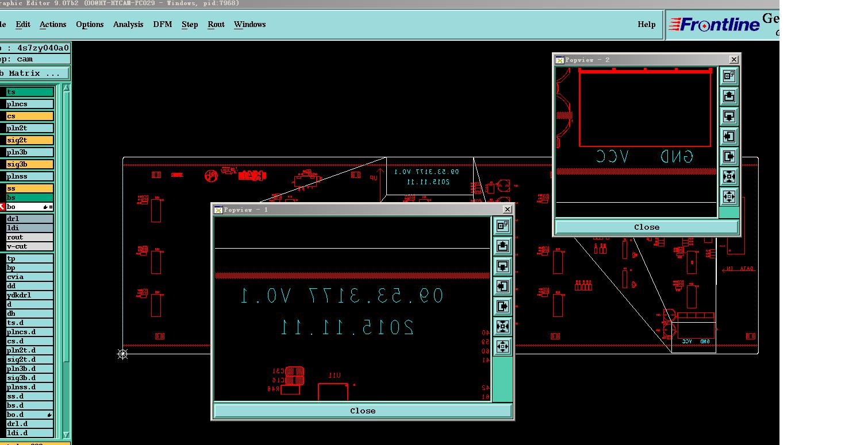The width and height of the screenshot is (868, 445).
Task: Select the drl.d layer row
Action: click(29, 424)
